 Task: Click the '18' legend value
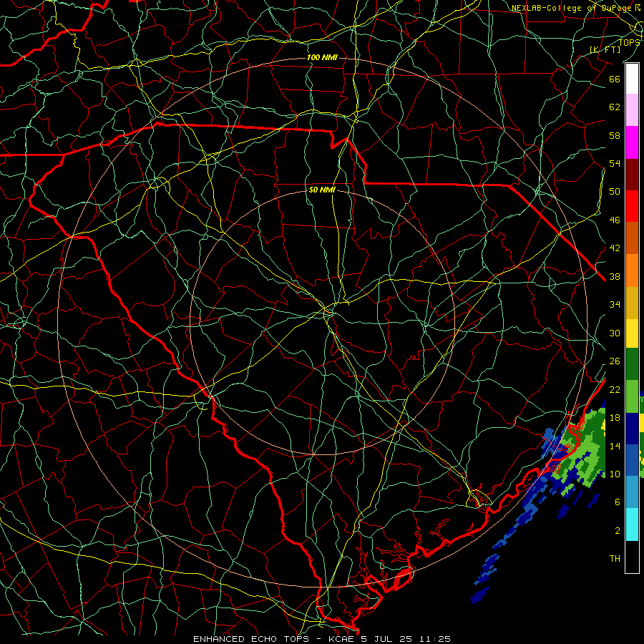(615, 418)
